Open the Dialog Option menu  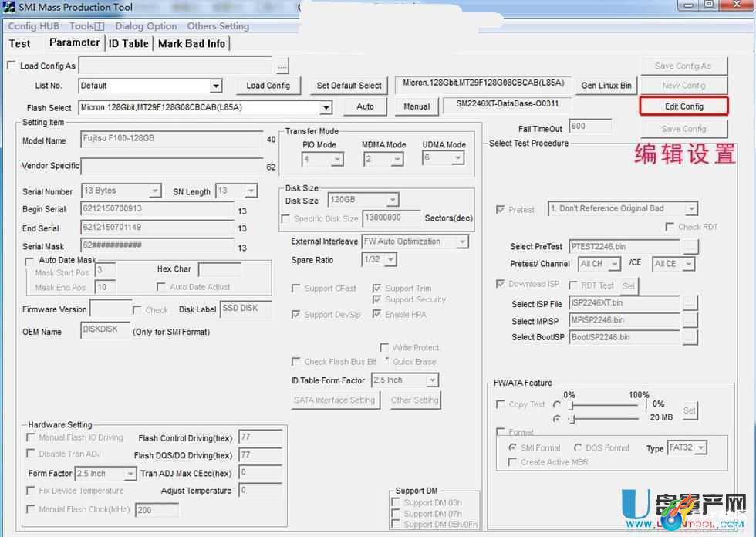click(x=146, y=26)
